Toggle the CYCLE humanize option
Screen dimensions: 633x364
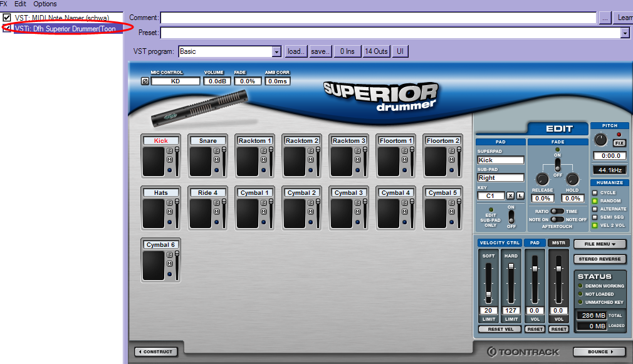click(595, 192)
